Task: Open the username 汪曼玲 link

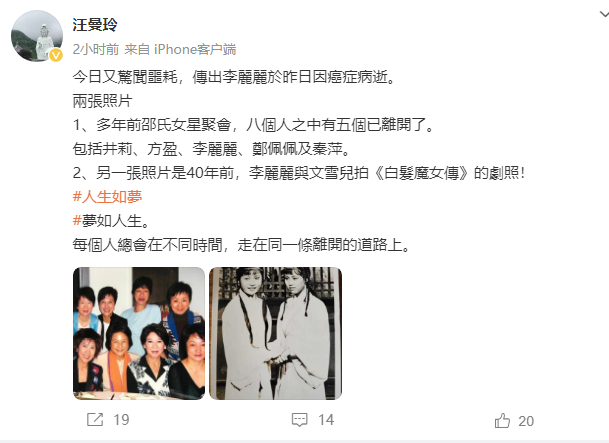Action: click(95, 25)
